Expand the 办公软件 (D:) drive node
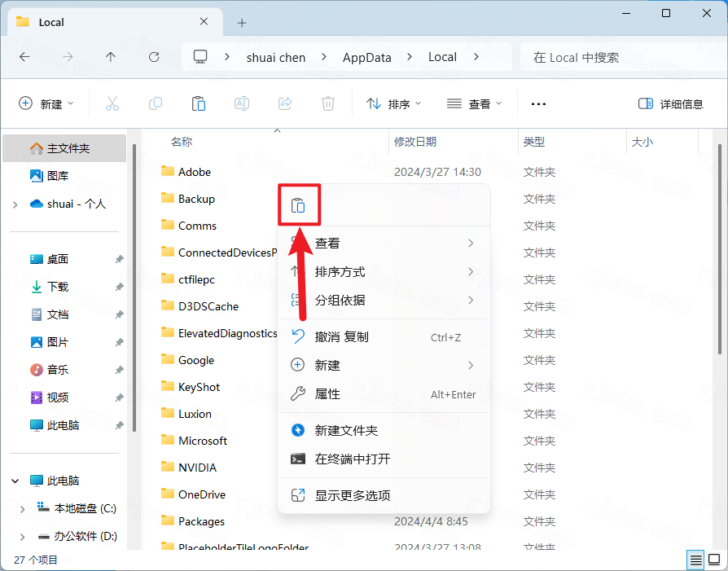This screenshot has height=571, width=728. coord(22,537)
